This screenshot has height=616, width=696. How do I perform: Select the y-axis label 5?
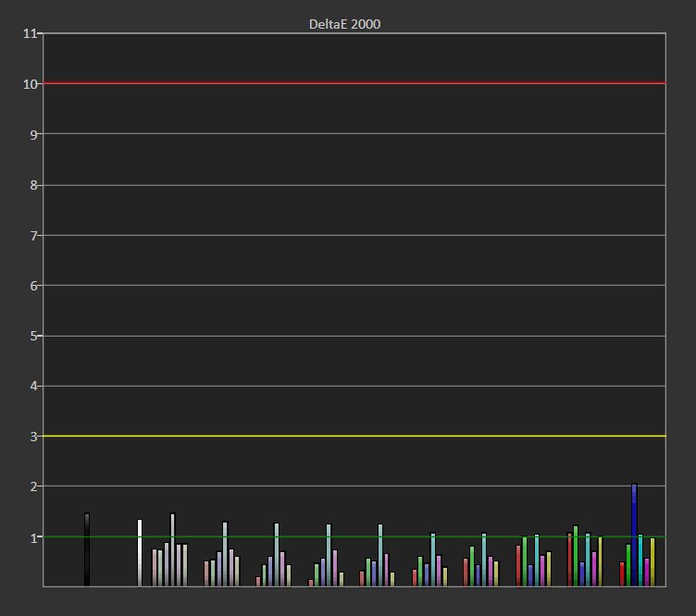point(33,336)
